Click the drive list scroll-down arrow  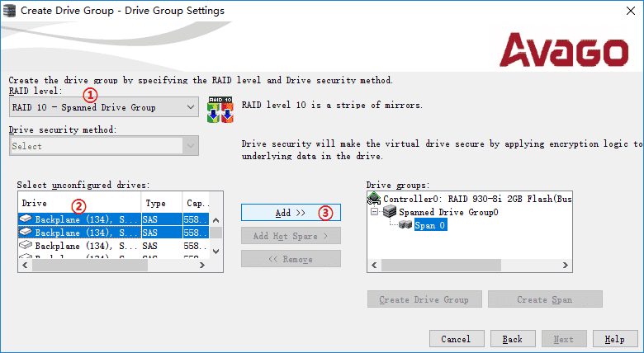tap(216, 252)
